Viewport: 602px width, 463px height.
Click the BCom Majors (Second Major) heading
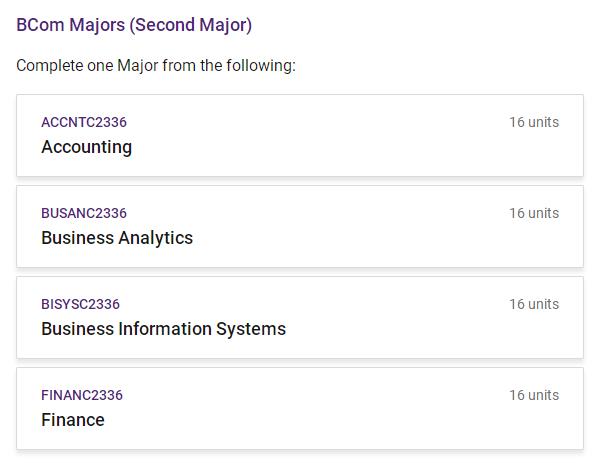click(x=134, y=25)
